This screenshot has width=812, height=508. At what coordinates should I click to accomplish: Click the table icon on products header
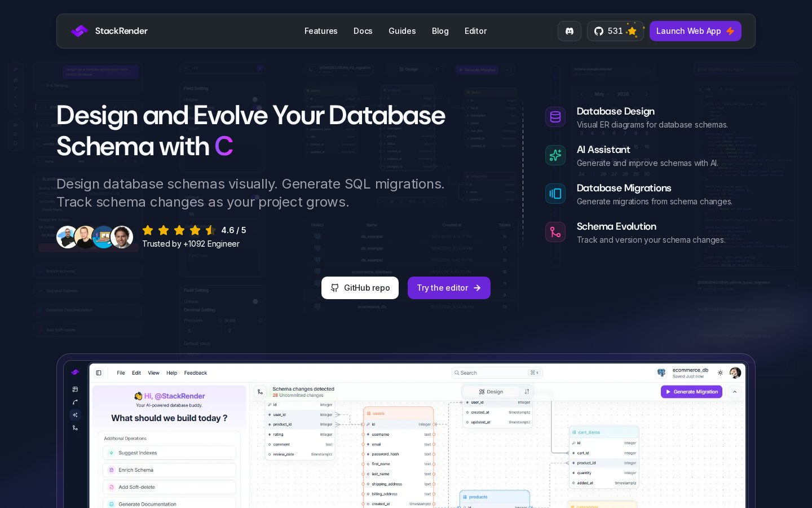(x=465, y=497)
